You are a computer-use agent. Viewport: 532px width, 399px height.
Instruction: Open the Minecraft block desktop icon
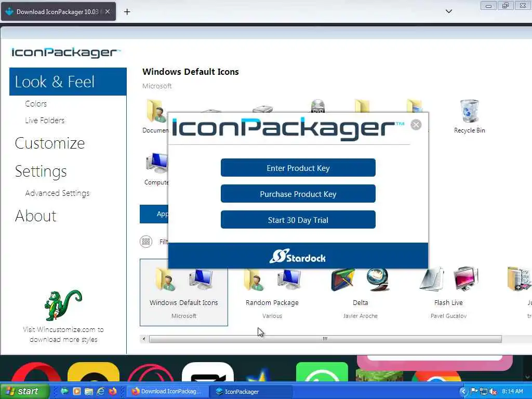379,376
